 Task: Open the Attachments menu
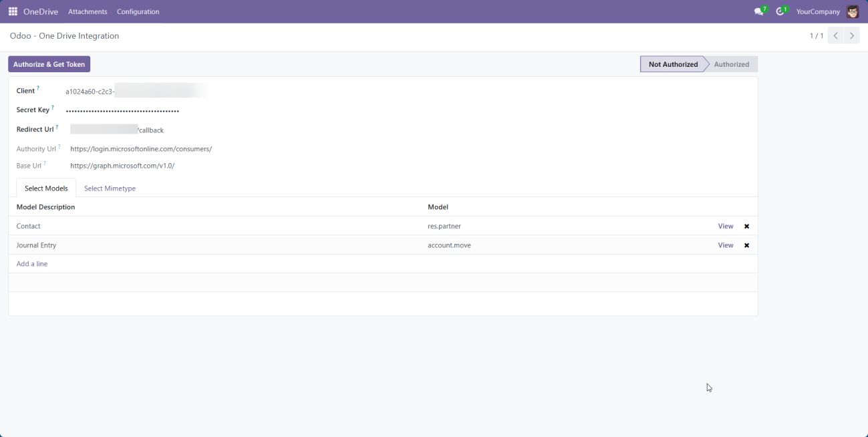pyautogui.click(x=88, y=11)
